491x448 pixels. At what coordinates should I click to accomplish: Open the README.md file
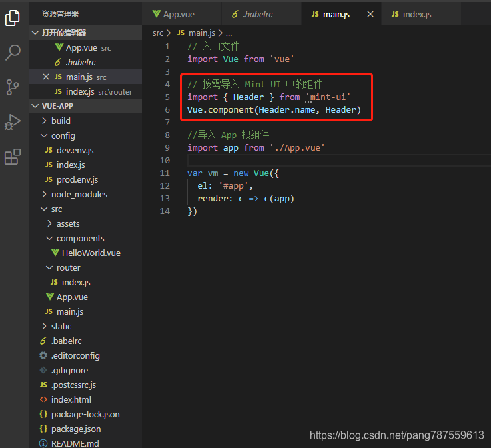(x=85, y=443)
